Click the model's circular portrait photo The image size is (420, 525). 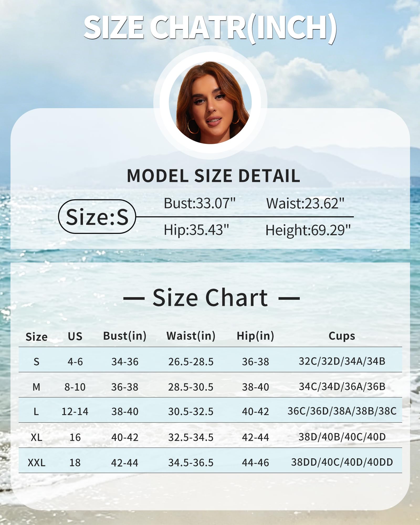click(x=210, y=102)
